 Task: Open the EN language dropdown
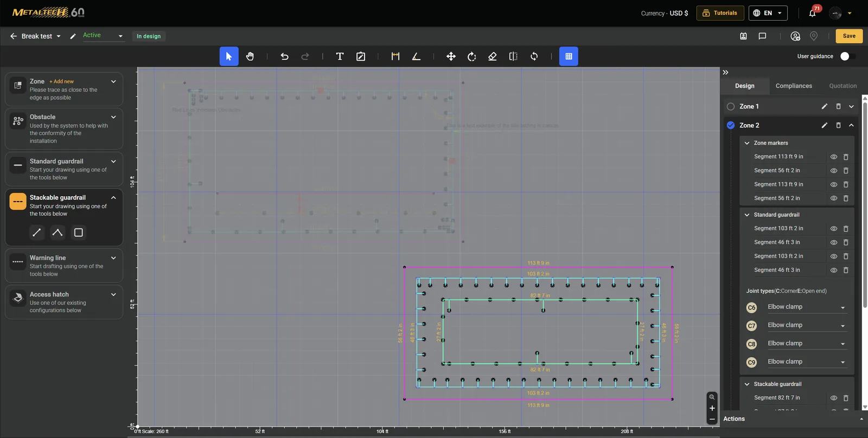[768, 13]
